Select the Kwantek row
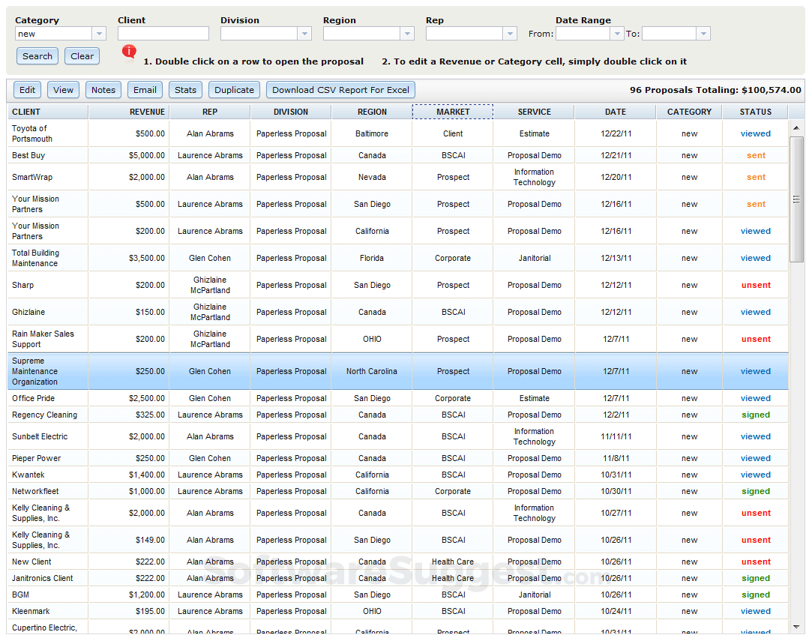The height and width of the screenshot is (644, 812). coord(397,475)
